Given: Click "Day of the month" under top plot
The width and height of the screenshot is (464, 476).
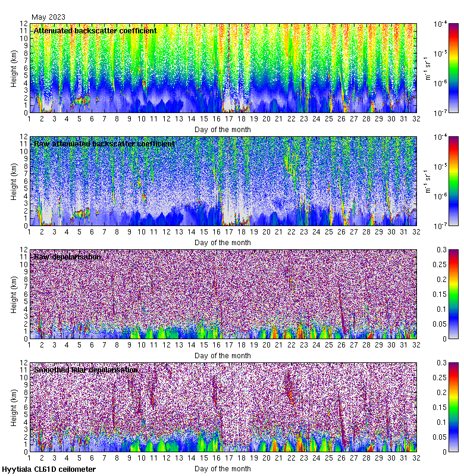Looking at the screenshot, I should [x=222, y=129].
